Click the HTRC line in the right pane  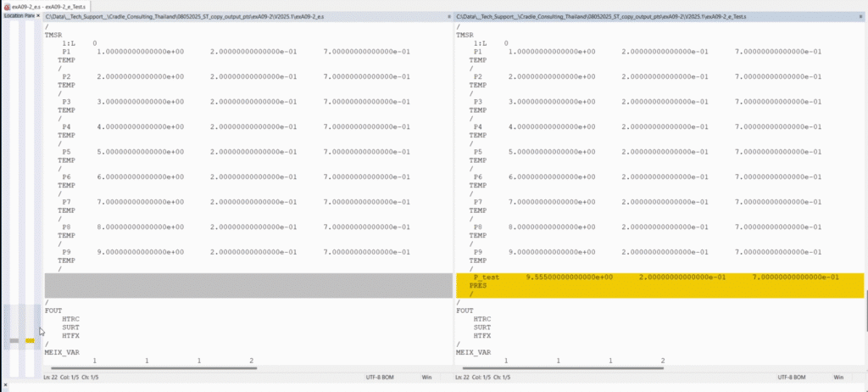point(482,319)
